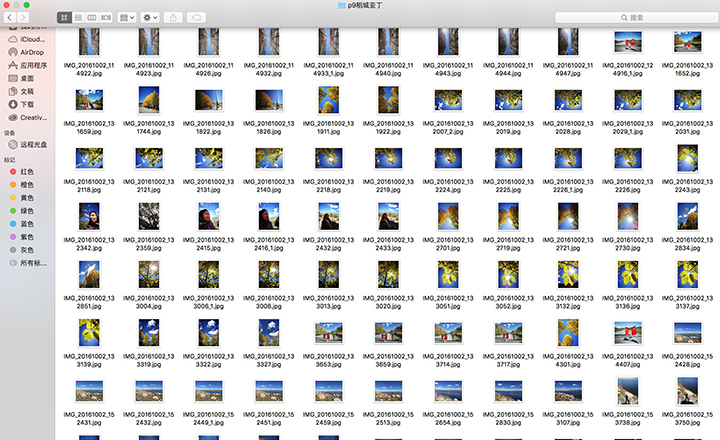Select thumbnail IMG_20161002_132007_2.jpg
Screen dimensions: 720x440
(x=448, y=100)
